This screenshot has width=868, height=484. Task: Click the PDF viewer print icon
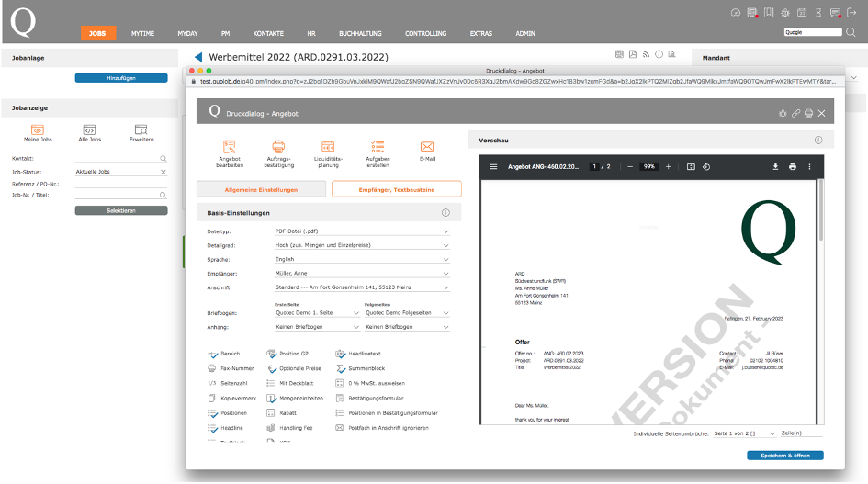(x=792, y=166)
